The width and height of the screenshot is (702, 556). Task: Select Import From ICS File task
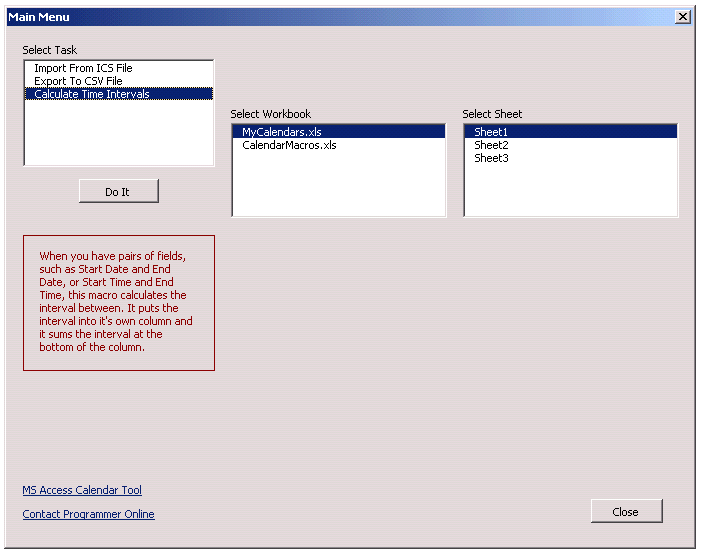(83, 68)
